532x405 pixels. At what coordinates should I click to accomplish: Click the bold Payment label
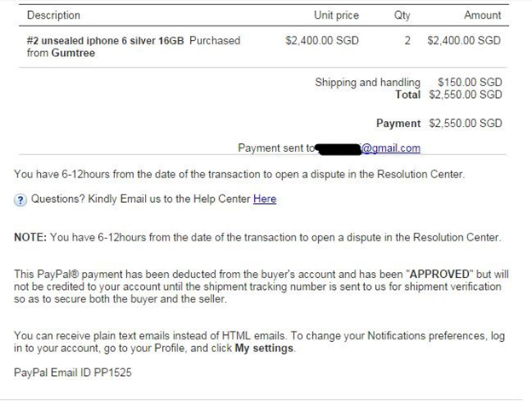[x=398, y=124]
